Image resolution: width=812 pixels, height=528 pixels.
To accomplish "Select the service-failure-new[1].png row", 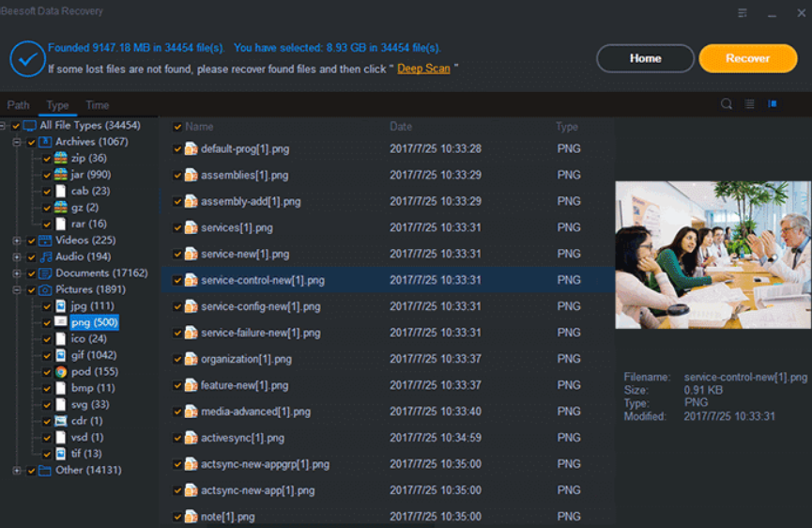I will 388,333.
